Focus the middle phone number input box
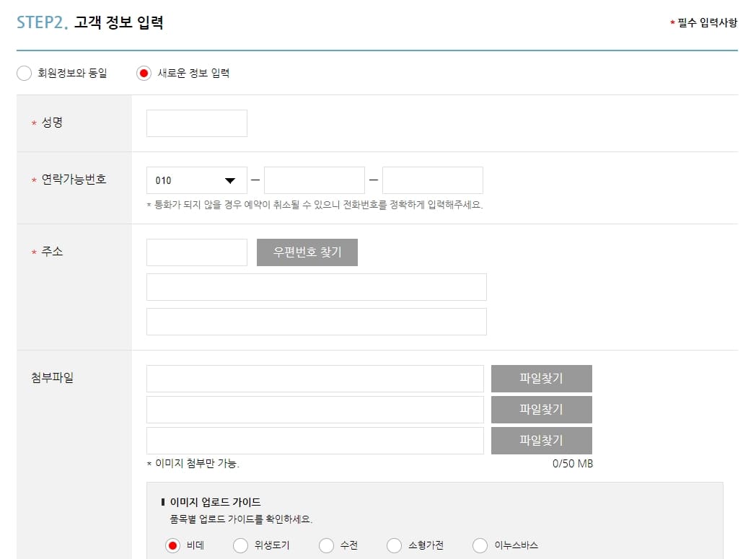This screenshot has height=559, width=756. [315, 179]
